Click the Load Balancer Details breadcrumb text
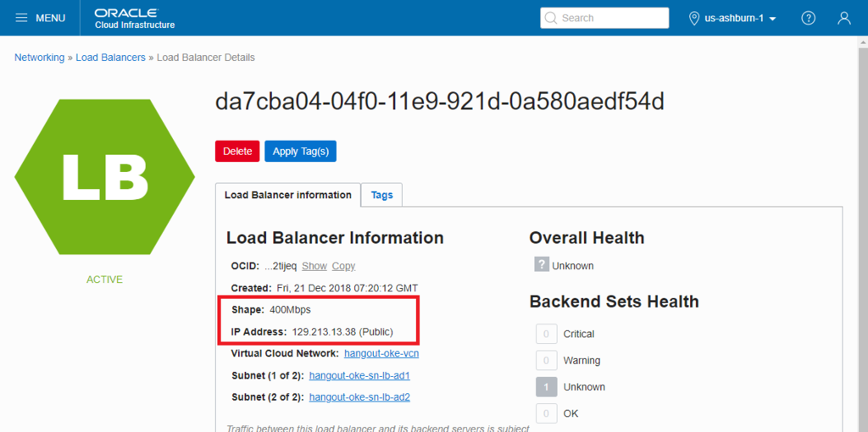 point(206,58)
